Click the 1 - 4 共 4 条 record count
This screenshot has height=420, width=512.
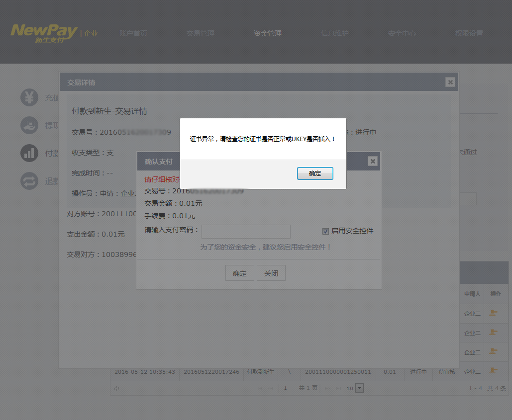(x=487, y=388)
